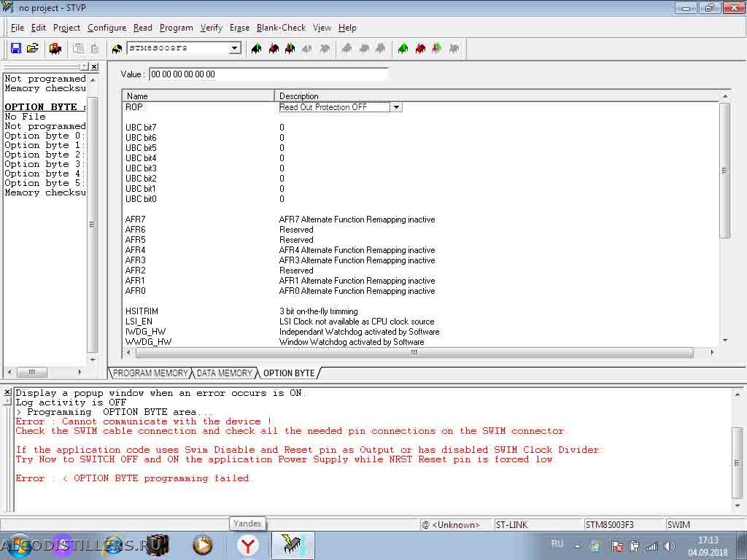747x560 pixels.
Task: Click the RU language indicator
Action: [x=557, y=543]
